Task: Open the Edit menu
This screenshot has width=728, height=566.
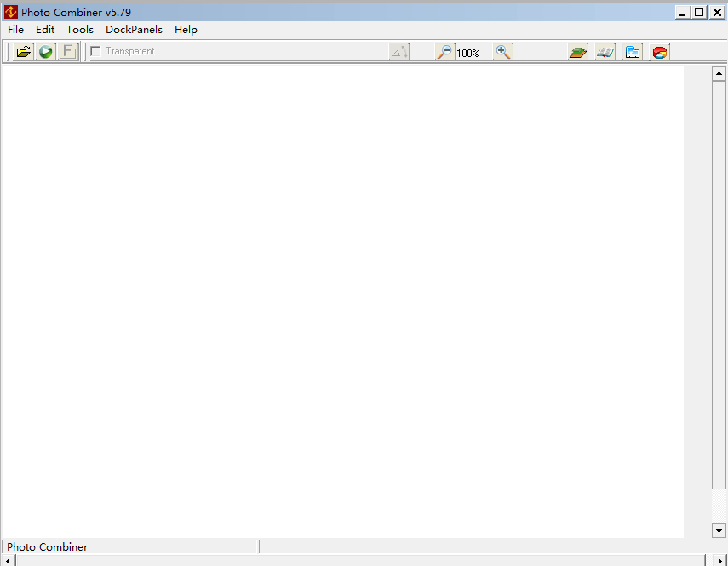Action: click(x=45, y=30)
